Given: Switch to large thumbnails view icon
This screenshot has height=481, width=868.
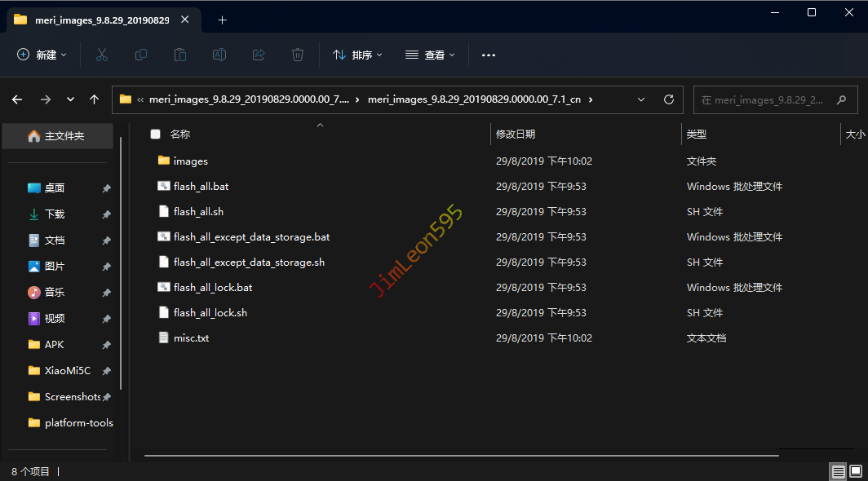Looking at the screenshot, I should pos(856,471).
